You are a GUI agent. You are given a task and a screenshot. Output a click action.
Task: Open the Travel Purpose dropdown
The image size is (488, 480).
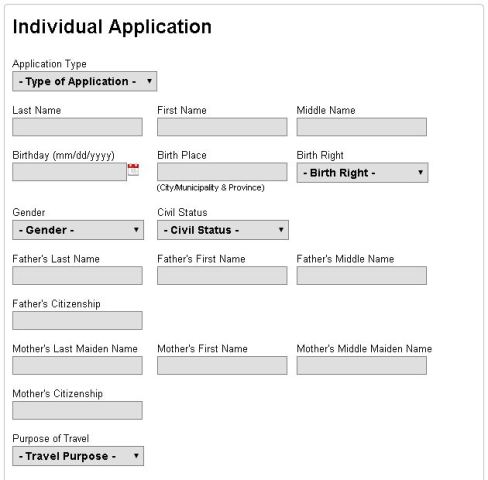pyautogui.click(x=78, y=456)
